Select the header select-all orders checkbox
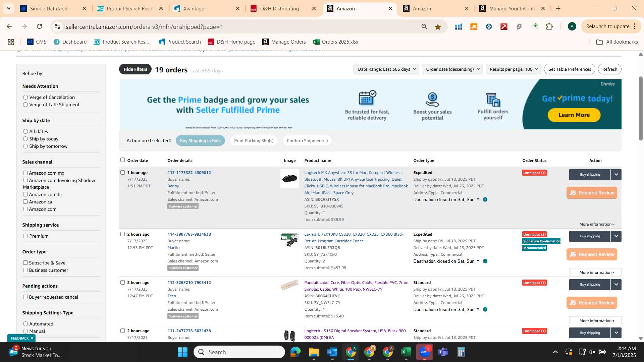The image size is (644, 362). [x=122, y=160]
